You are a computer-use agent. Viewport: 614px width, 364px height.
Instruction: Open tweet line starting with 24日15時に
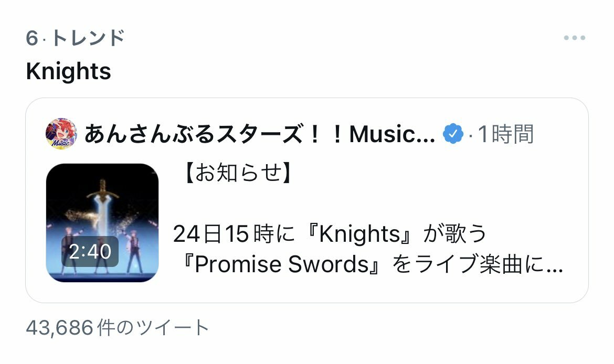330,234
